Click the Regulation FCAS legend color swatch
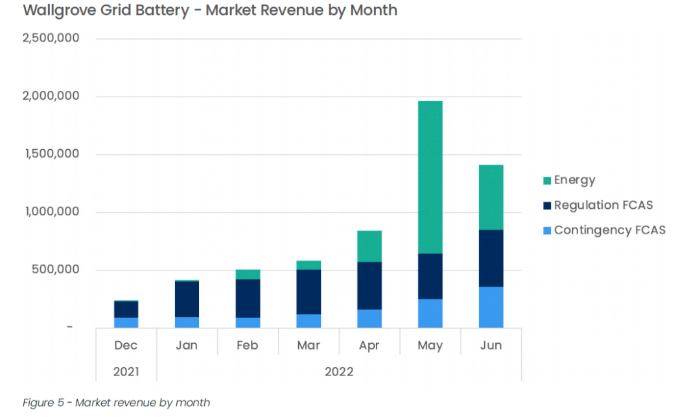This screenshot has width=700, height=417. 545,205
